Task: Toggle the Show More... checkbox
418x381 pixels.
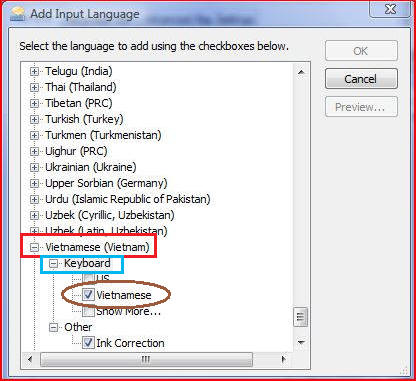Action: click(x=88, y=312)
